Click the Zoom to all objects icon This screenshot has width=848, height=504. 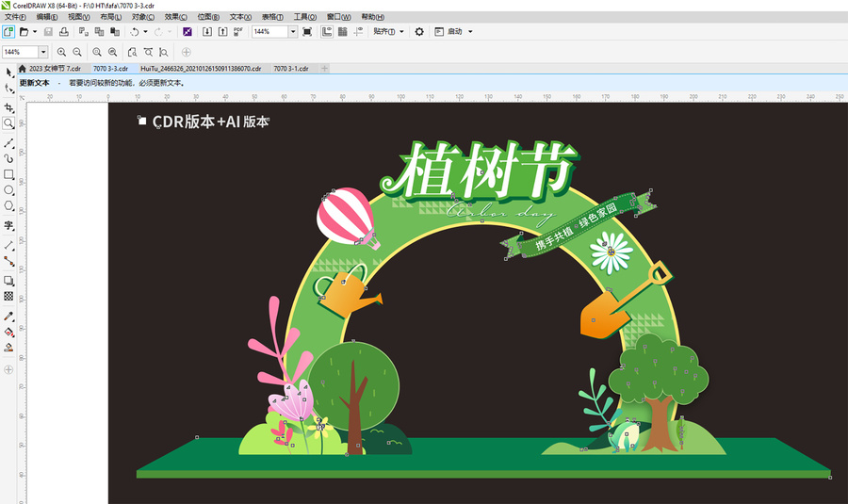point(112,52)
